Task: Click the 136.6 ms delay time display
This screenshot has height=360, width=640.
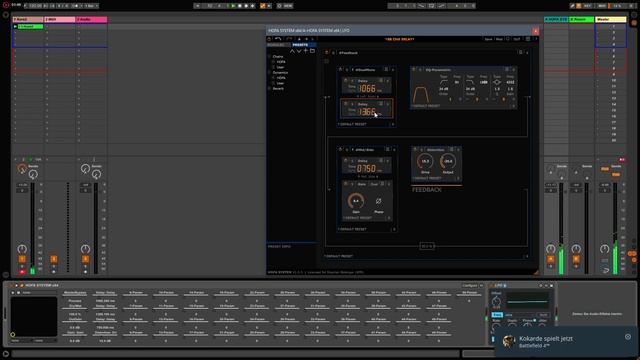Action: click(x=367, y=111)
